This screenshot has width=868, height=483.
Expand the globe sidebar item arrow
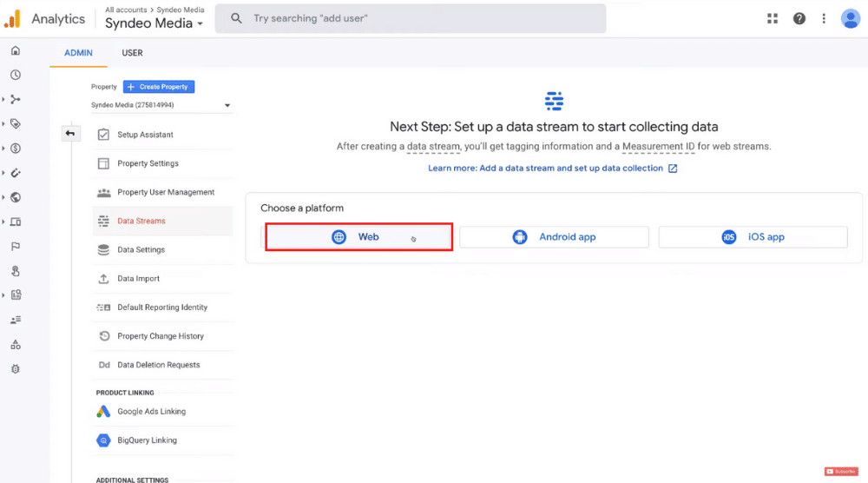[x=3, y=197]
